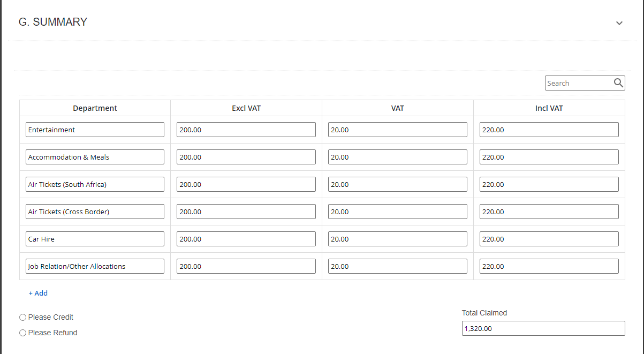This screenshot has width=644, height=354.
Task: Click the Total Claimed field
Action: coord(543,328)
